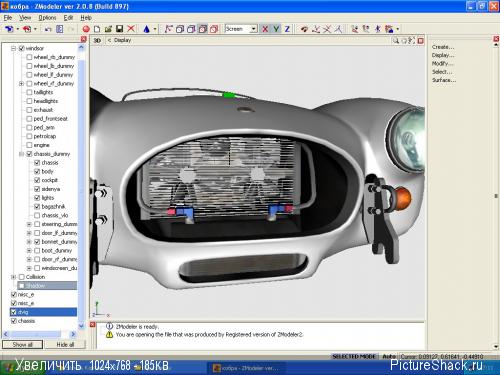Viewport: 500px width, 375px height.
Task: Click the Show all button
Action: point(23,344)
